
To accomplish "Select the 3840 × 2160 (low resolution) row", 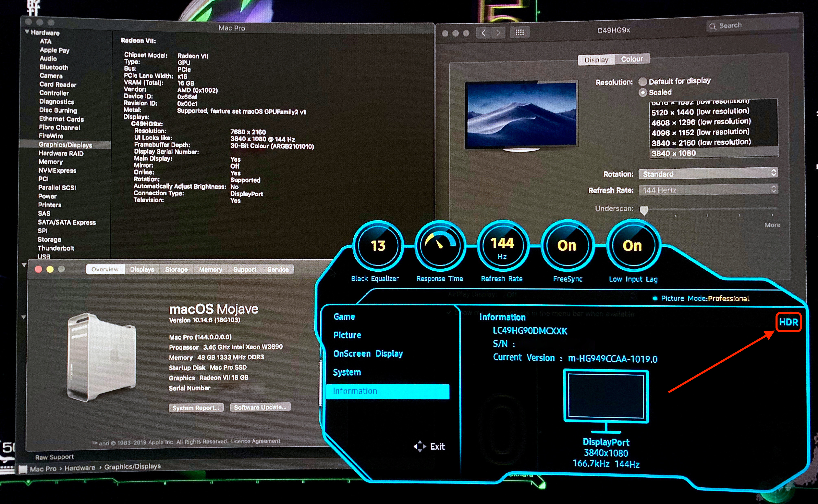I will point(713,143).
